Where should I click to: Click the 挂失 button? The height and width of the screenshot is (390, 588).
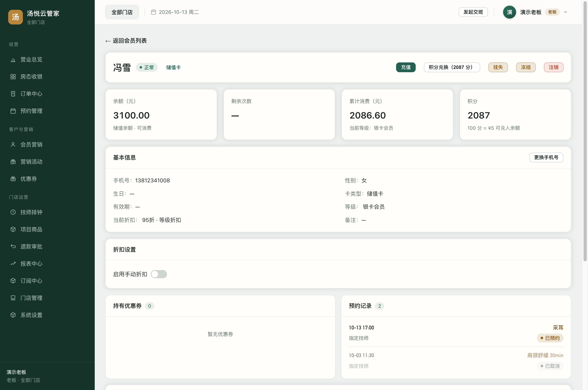pos(498,67)
